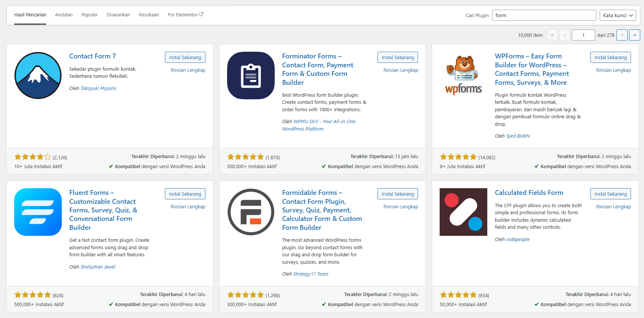Jump to last page double arrow

coord(635,35)
